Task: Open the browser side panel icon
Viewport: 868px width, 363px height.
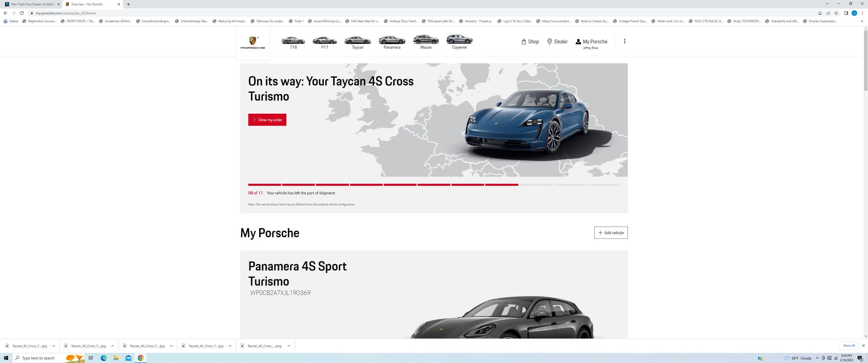Action: (846, 13)
